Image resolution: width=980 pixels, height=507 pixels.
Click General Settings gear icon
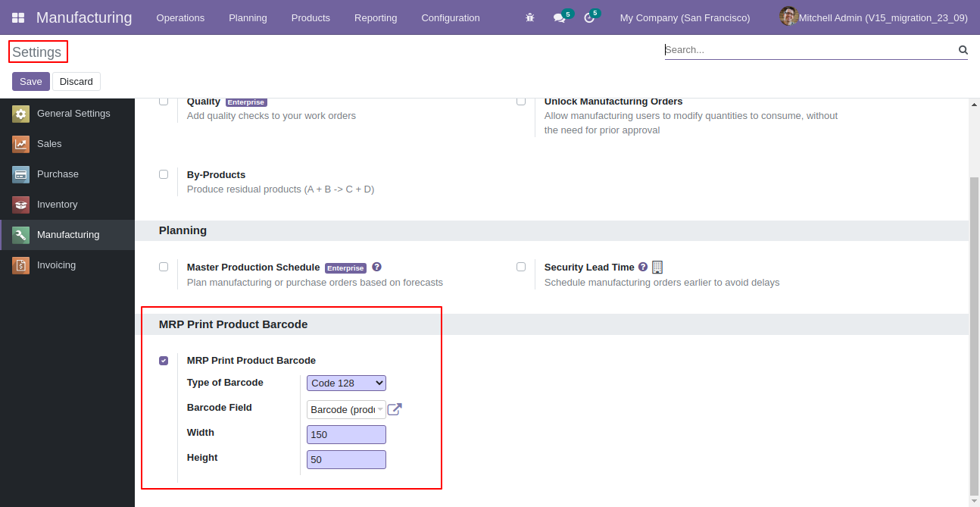(x=20, y=114)
